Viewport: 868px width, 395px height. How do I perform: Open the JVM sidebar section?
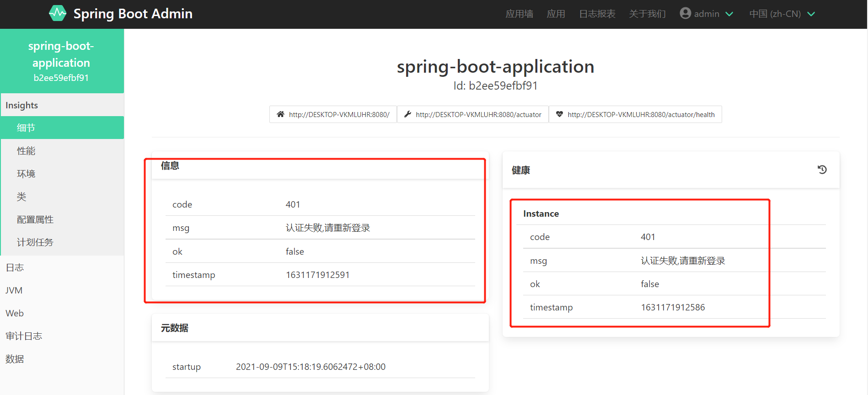pos(62,290)
